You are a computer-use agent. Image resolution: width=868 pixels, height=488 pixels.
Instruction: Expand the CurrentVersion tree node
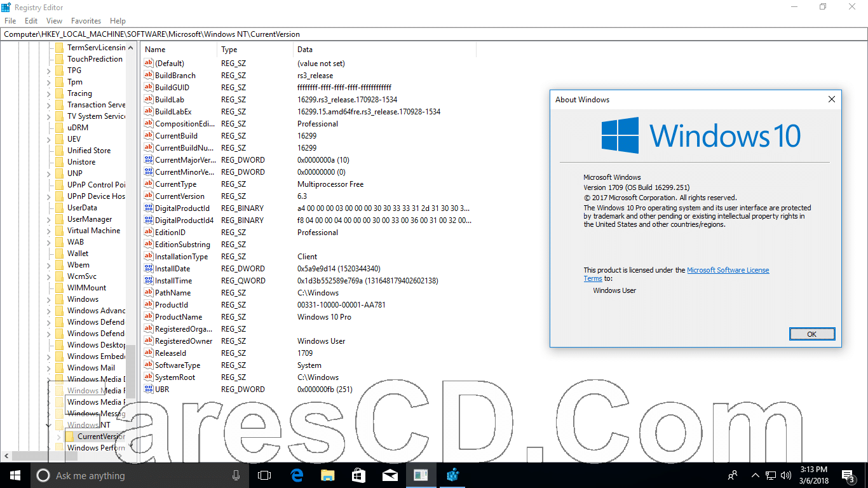coord(59,437)
